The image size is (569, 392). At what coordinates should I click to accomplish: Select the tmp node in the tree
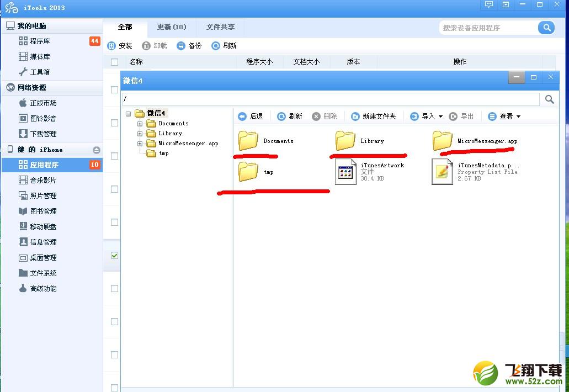(158, 153)
